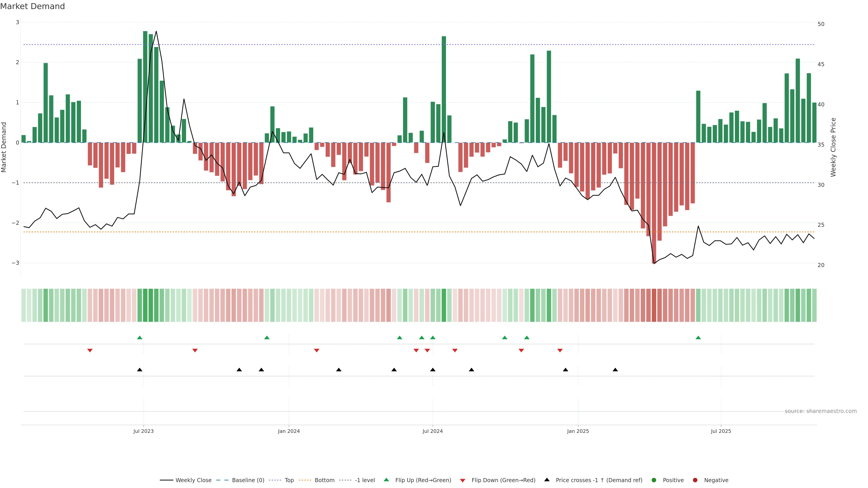
Task: Click the darkest red heatmap cell
Action: coord(654,305)
